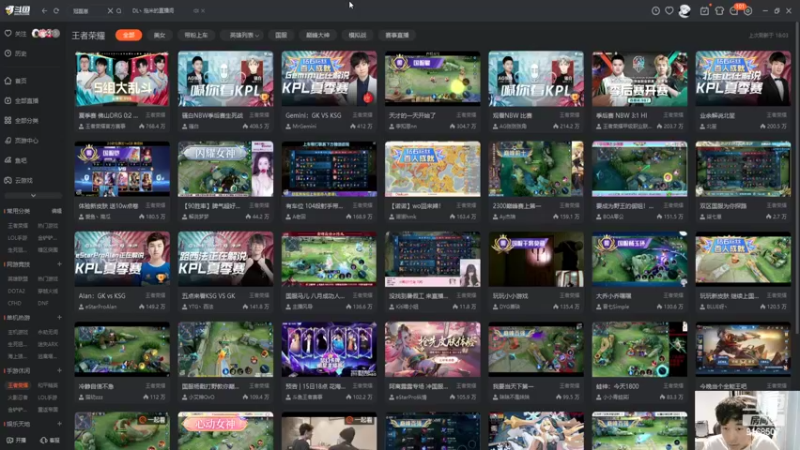Open 云游戏 in the sidebar
Image resolution: width=800 pixels, height=450 pixels.
[x=18, y=180]
